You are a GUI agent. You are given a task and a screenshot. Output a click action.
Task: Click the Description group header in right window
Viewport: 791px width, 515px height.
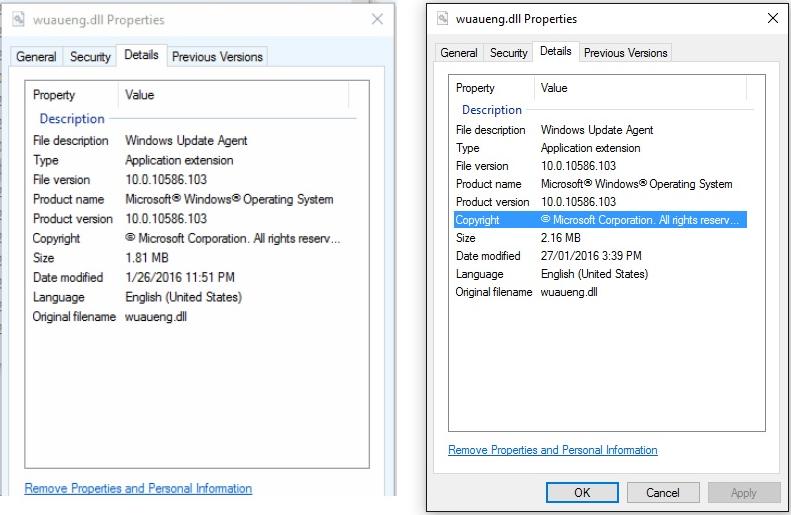click(x=492, y=110)
